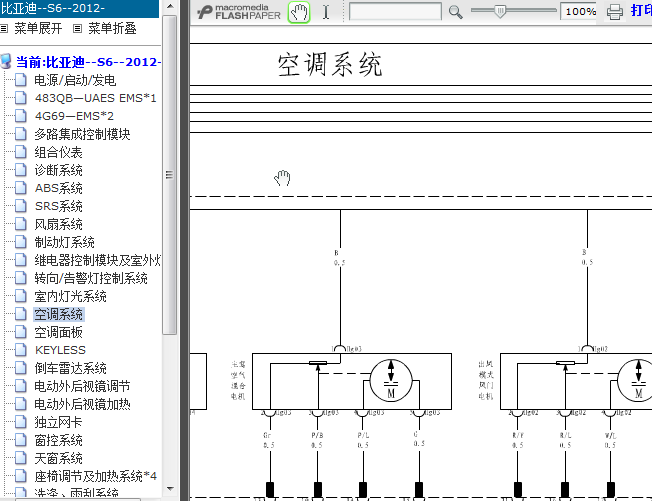
Task: Open the 座椅调节及加热系统*4 diagram
Action: pyautogui.click(x=95, y=476)
